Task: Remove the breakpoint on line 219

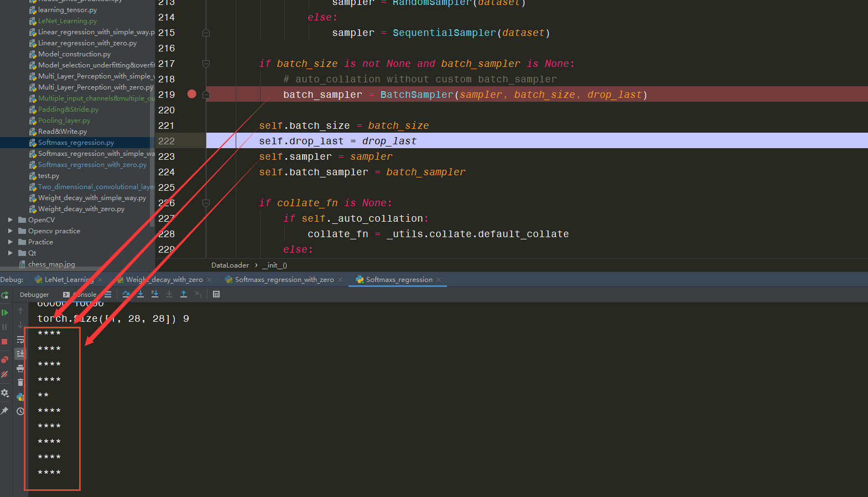Action: coord(192,94)
